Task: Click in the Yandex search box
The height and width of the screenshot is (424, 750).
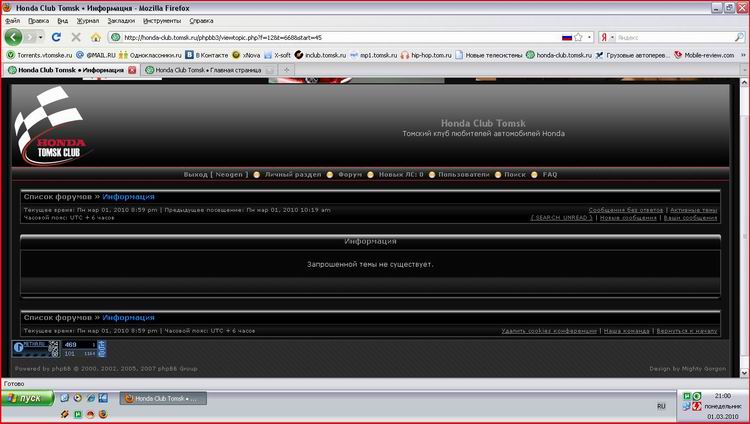Action: 674,37
